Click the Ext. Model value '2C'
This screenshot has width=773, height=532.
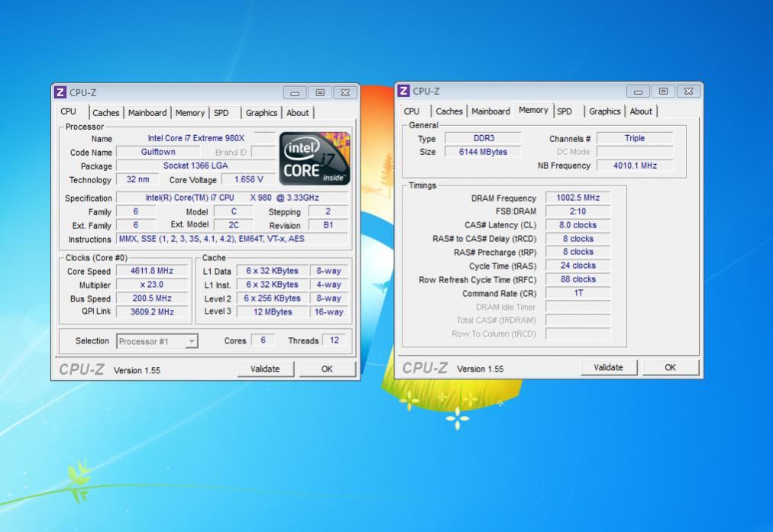coord(234,225)
